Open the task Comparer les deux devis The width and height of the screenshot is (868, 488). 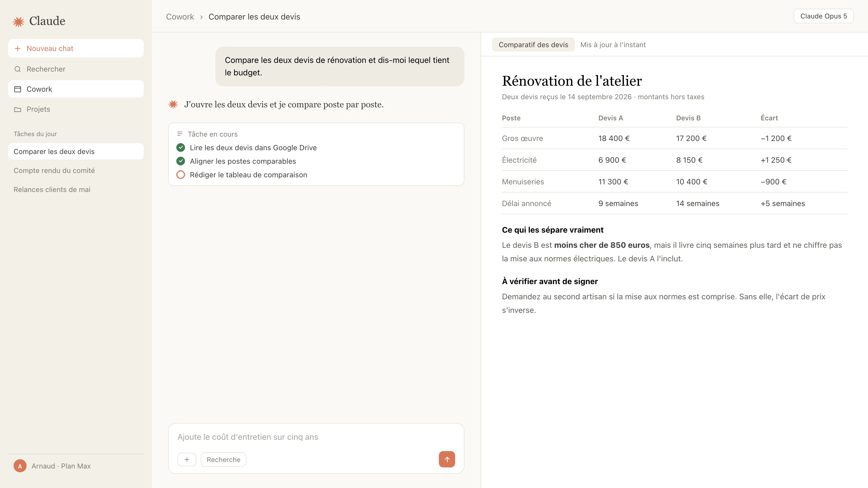pos(76,152)
